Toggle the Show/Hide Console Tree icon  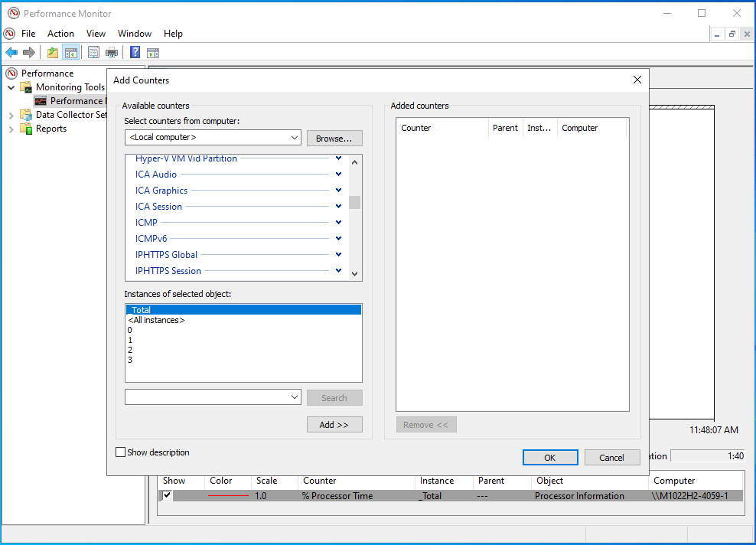tap(70, 52)
